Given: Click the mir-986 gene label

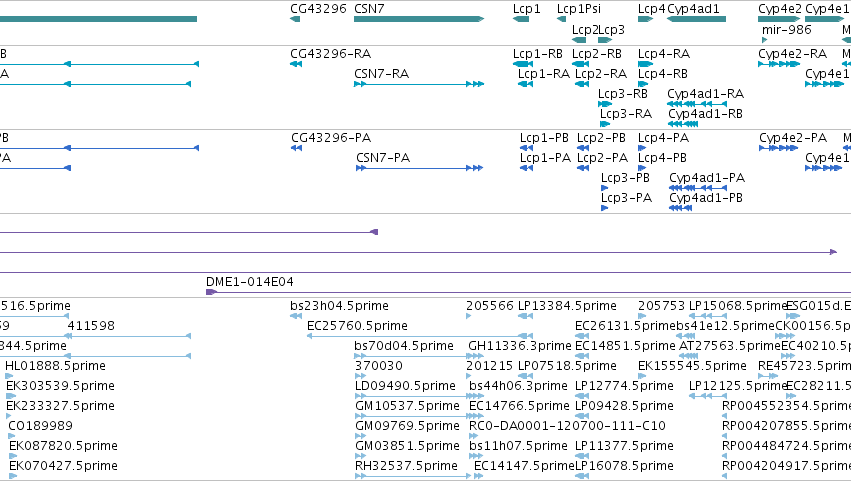Looking at the screenshot, I should coord(786,29).
